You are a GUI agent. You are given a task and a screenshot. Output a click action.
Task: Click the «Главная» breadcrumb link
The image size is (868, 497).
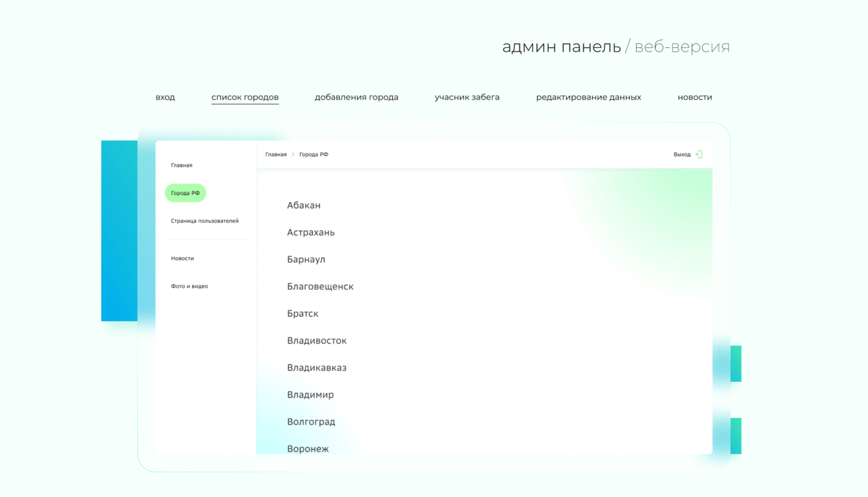coord(276,155)
